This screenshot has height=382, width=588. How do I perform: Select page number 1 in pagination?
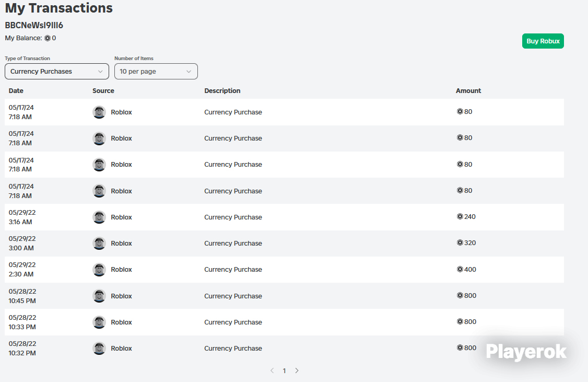coord(284,371)
